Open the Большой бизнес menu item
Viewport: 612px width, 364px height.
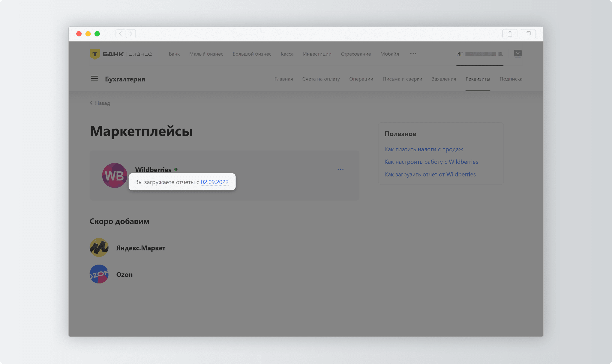click(252, 54)
